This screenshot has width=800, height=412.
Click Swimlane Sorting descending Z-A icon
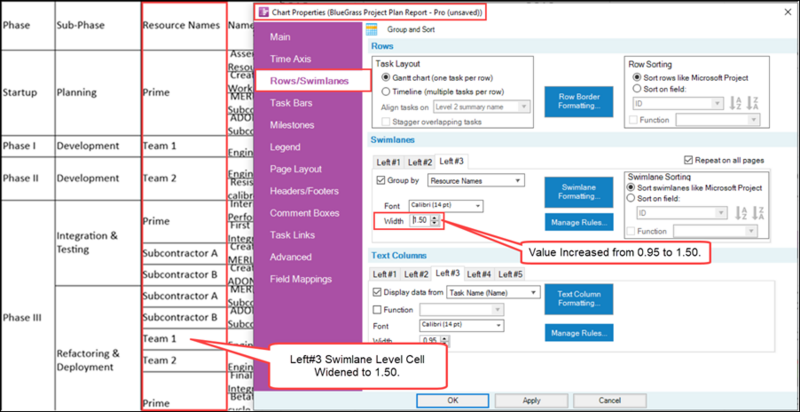coord(756,213)
